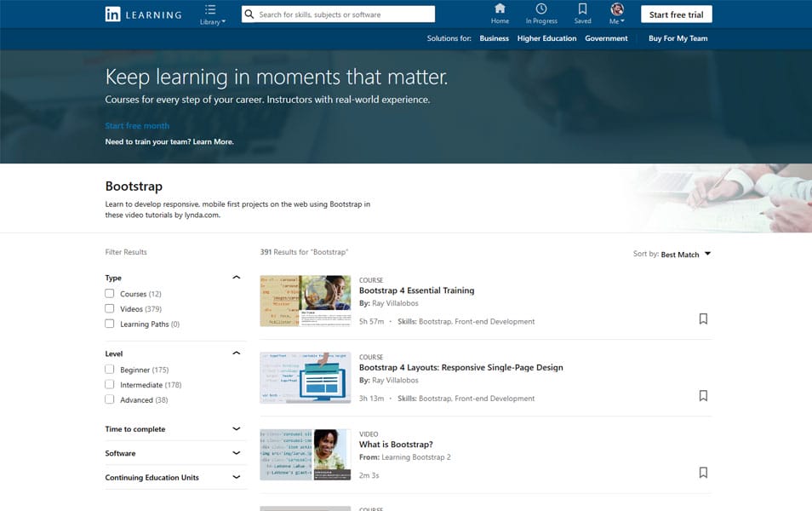Open the Me profile avatar menu

[x=617, y=9]
